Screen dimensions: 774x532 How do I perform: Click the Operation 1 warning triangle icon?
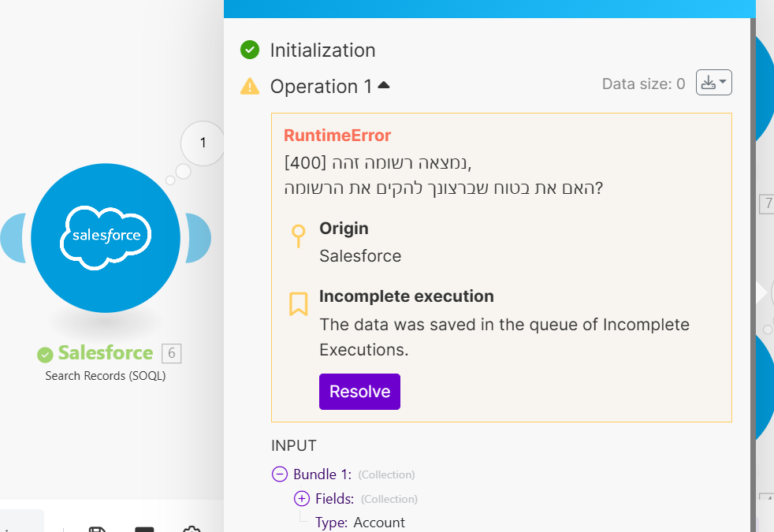(250, 87)
